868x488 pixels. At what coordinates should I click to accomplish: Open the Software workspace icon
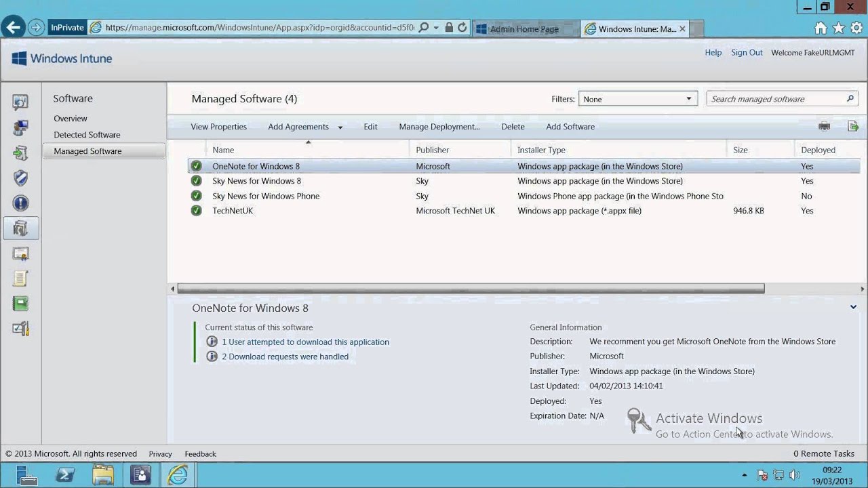pyautogui.click(x=20, y=228)
